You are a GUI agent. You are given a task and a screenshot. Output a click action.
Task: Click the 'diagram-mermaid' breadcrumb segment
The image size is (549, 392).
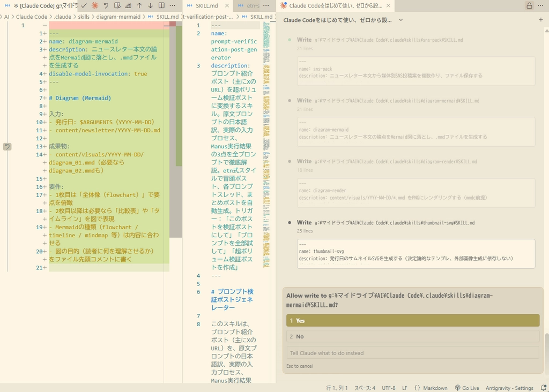pos(118,17)
